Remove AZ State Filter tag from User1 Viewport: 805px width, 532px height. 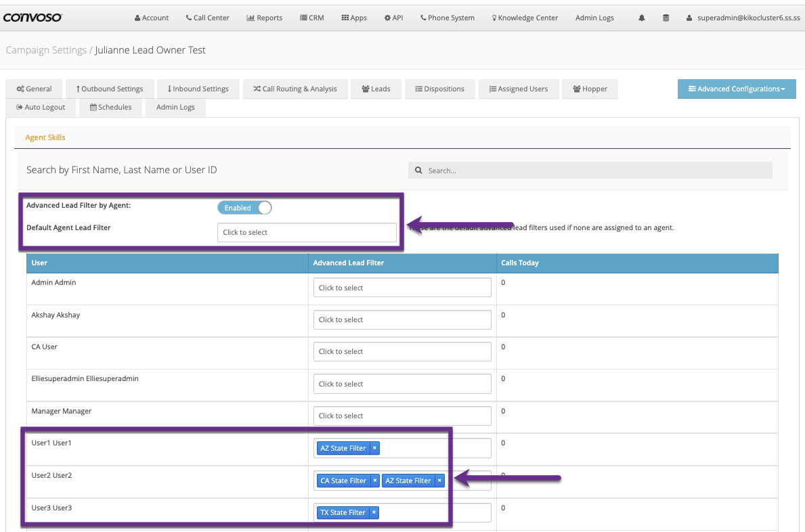374,448
